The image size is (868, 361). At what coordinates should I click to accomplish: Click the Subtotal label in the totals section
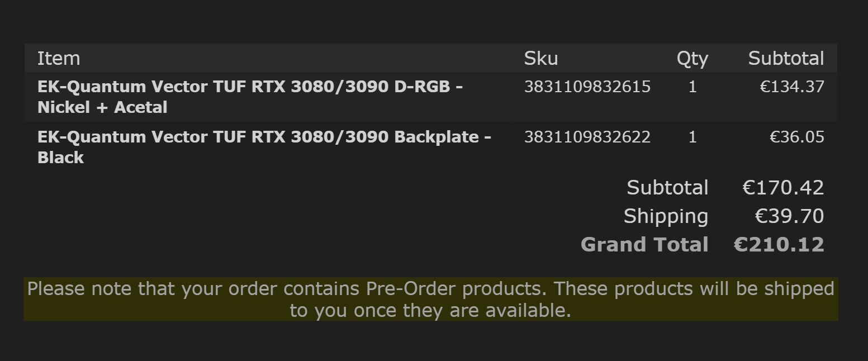667,188
